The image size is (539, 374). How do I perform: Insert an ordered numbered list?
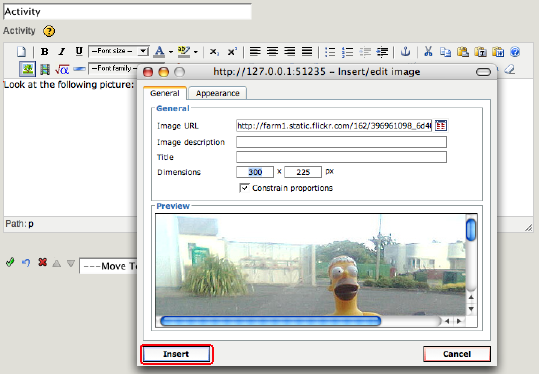click(348, 52)
